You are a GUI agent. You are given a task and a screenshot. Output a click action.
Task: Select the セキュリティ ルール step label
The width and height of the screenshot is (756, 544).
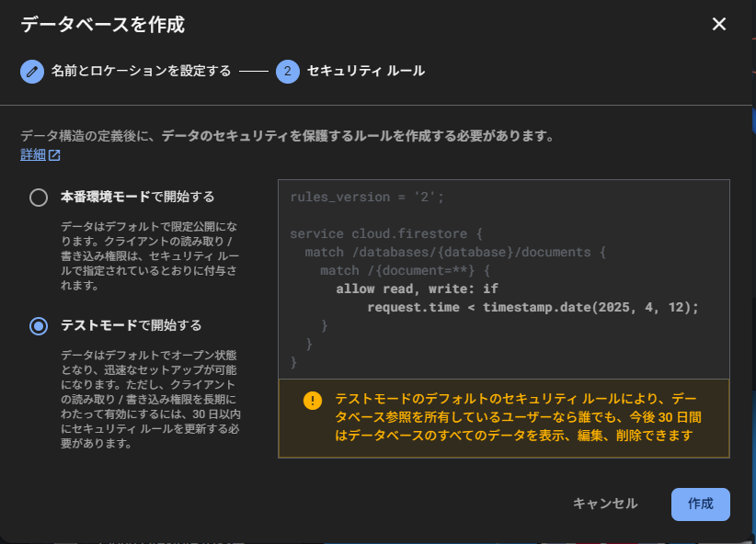[x=366, y=72]
